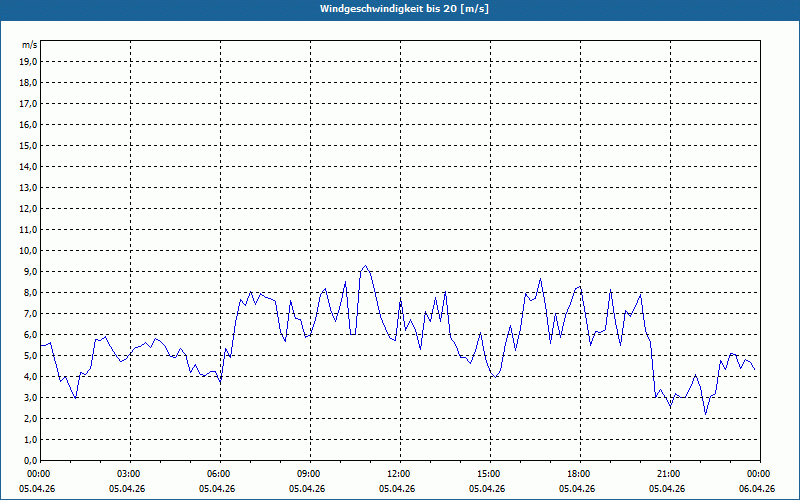Screen dimensions: 800x500
Task: Select the "15,0" y-axis label
Action: [x=28, y=145]
